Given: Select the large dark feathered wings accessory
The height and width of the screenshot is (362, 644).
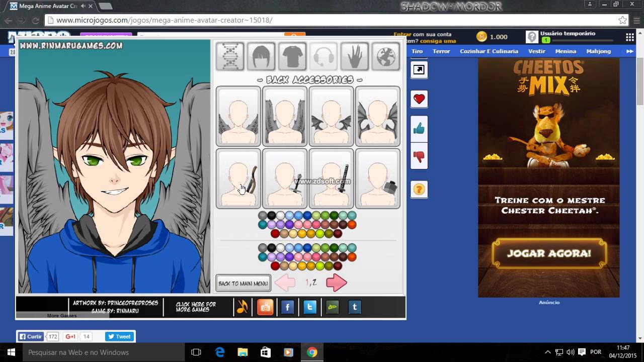Looking at the screenshot, I should [x=285, y=116].
